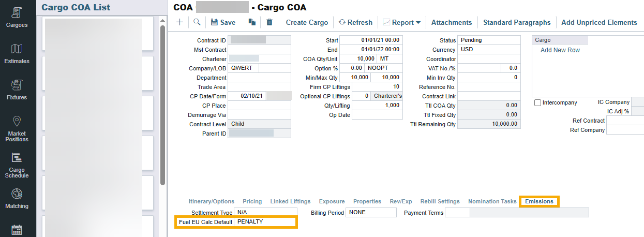Click the copy icon next to Save
The height and width of the screenshot is (237, 644).
pyautogui.click(x=252, y=22)
